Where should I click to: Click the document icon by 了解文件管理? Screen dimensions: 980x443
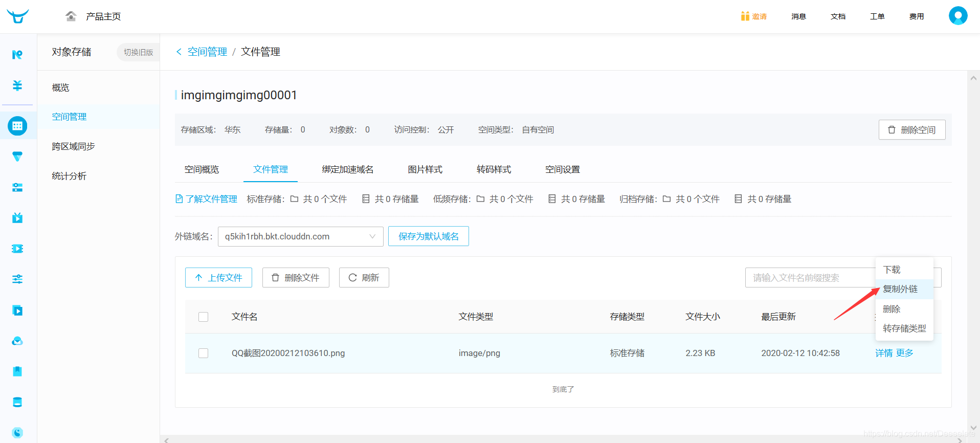coord(179,199)
